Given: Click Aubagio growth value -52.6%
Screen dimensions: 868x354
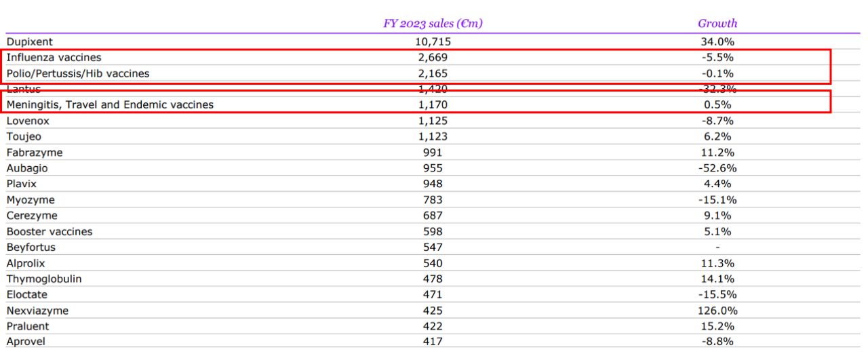Looking at the screenshot, I should (717, 168).
